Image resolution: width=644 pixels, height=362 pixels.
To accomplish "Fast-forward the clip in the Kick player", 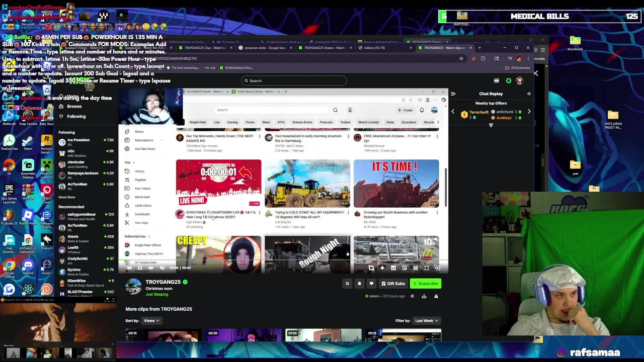I will 150,268.
